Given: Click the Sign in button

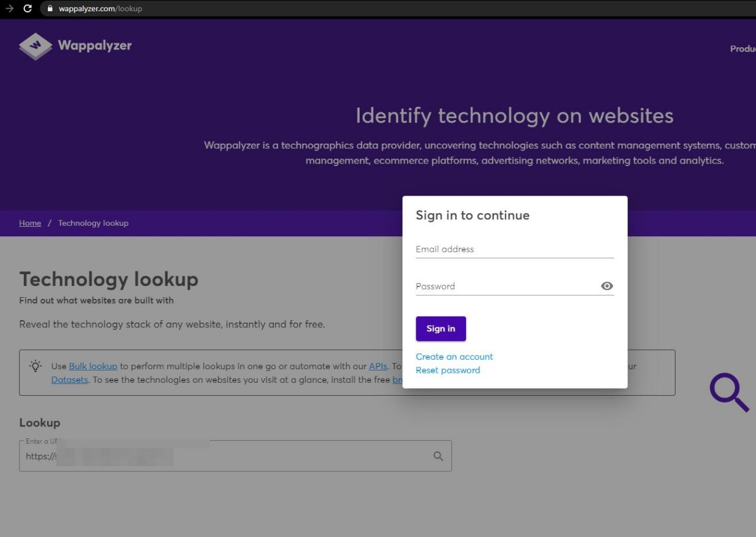Looking at the screenshot, I should pos(441,328).
